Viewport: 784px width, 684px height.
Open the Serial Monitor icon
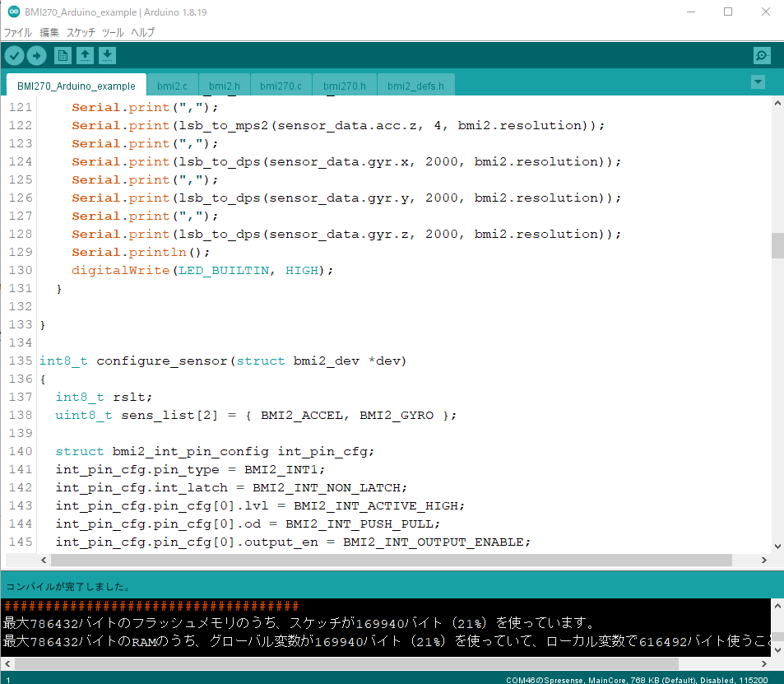tap(761, 55)
